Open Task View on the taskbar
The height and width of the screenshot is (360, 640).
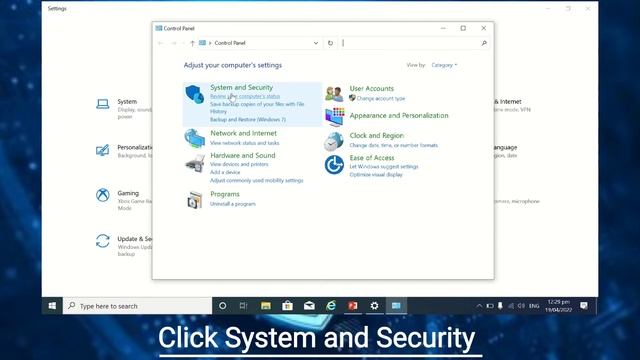(x=244, y=306)
